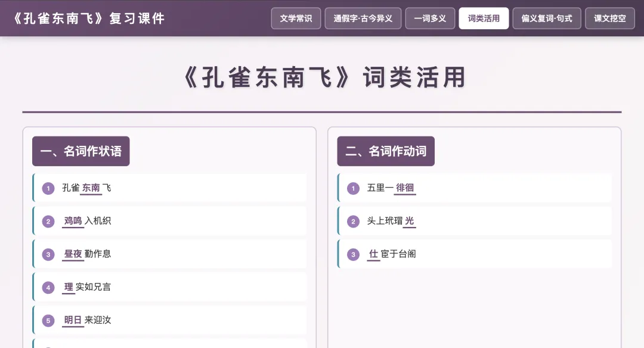Click the underlined word 东南
This screenshot has width=644, height=348.
pos(91,188)
